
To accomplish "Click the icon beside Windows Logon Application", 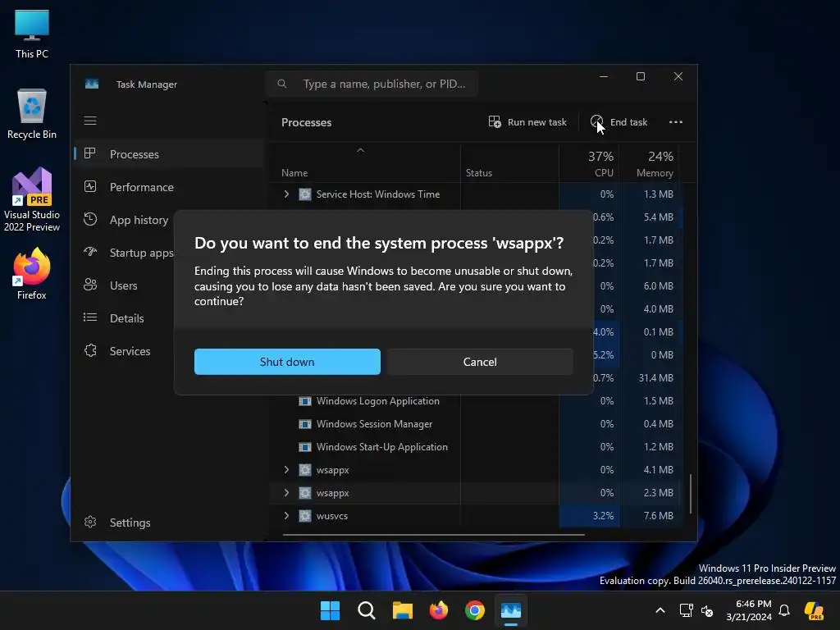I will click(x=305, y=400).
